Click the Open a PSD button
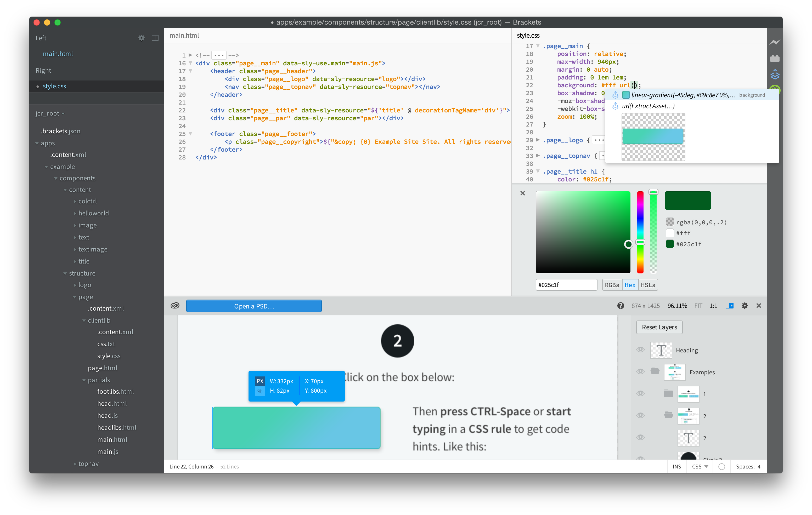This screenshot has width=812, height=515. 253,306
